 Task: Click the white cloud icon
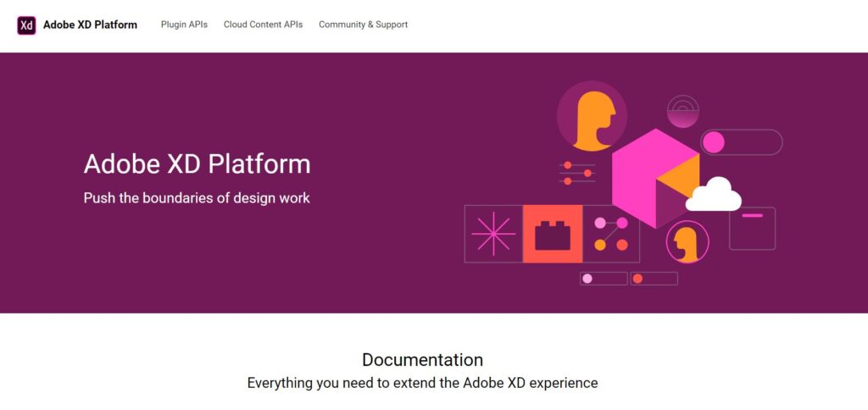click(x=714, y=194)
